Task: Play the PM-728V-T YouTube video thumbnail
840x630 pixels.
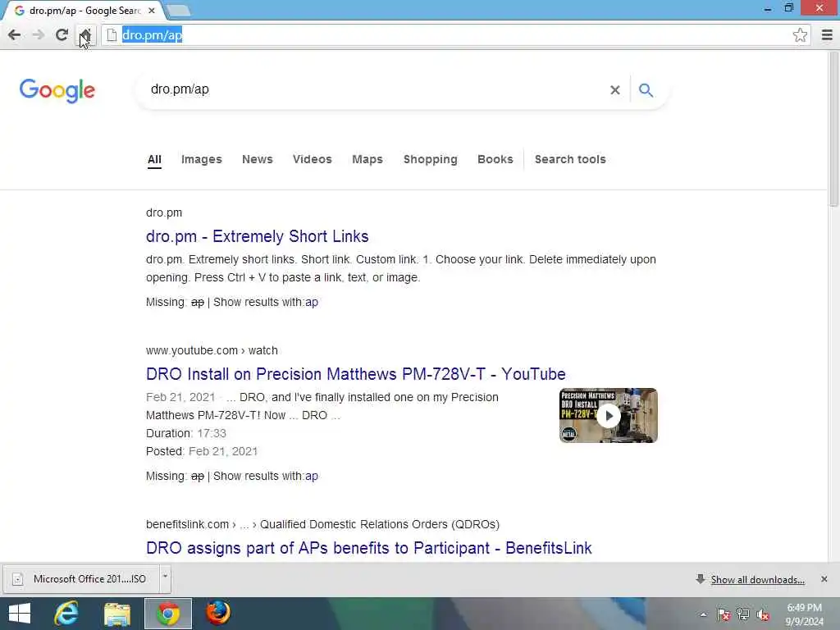Action: 608,415
